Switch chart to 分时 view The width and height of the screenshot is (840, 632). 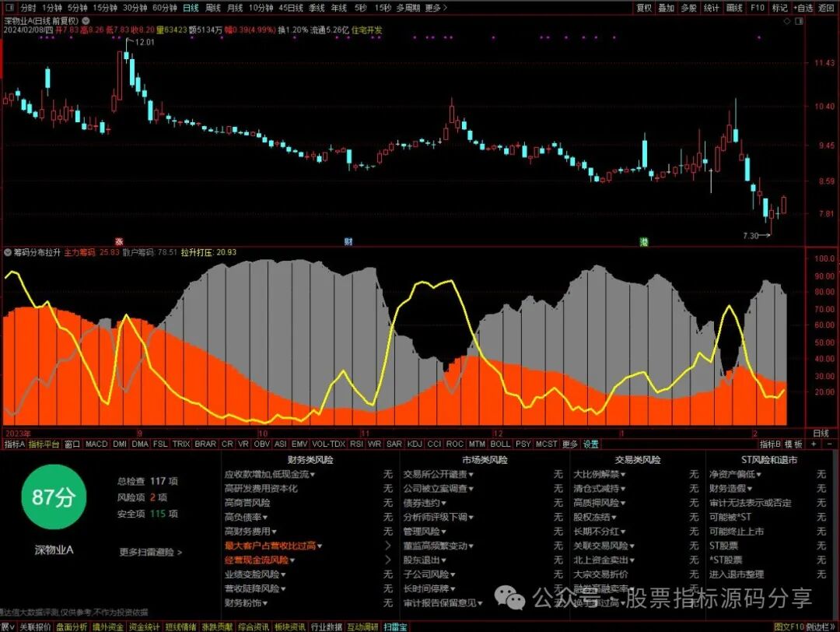(x=29, y=8)
